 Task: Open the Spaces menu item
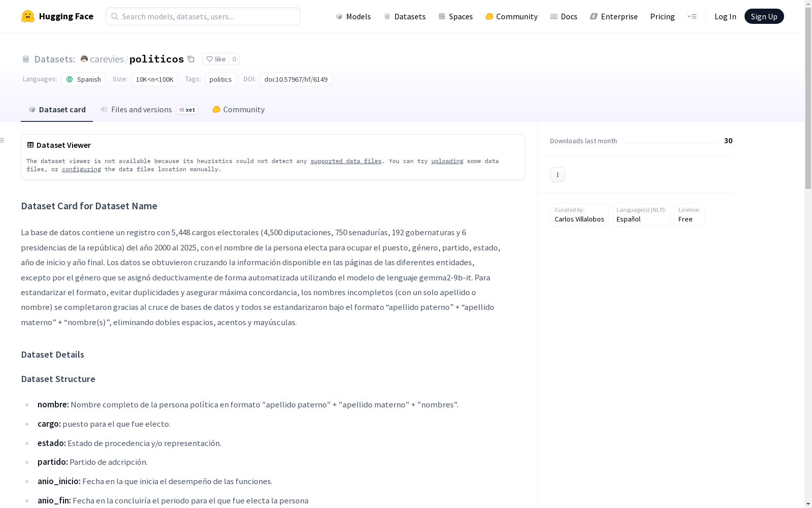coord(456,16)
